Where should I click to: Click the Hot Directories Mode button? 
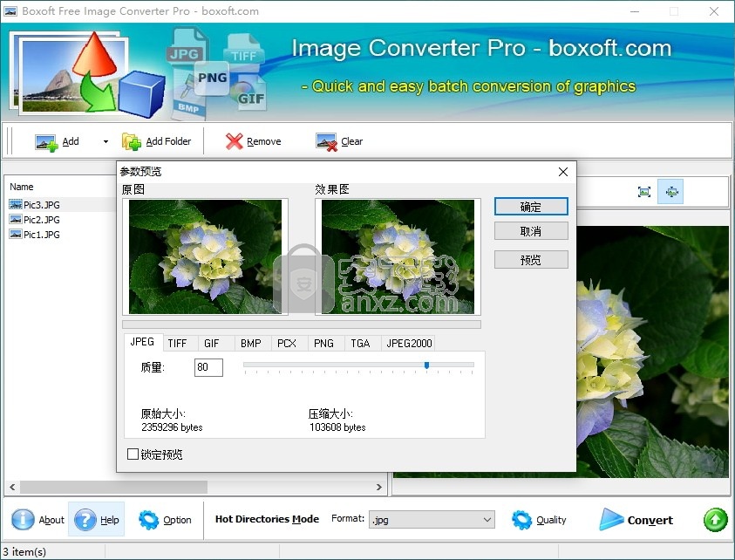pos(267,519)
